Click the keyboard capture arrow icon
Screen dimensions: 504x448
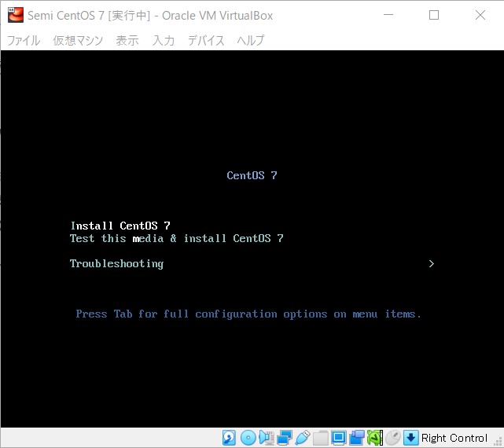click(x=410, y=438)
